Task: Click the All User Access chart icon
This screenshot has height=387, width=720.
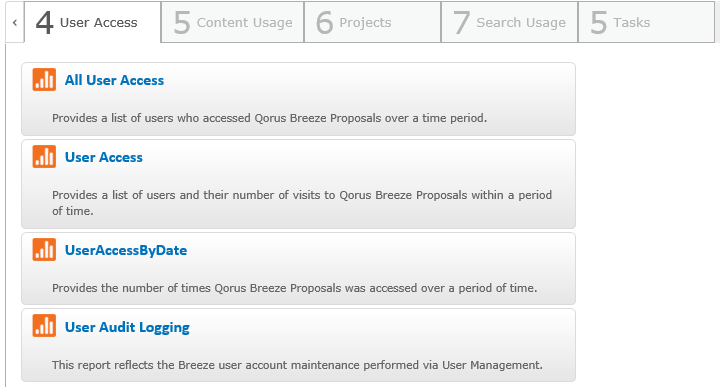Action: (44, 79)
